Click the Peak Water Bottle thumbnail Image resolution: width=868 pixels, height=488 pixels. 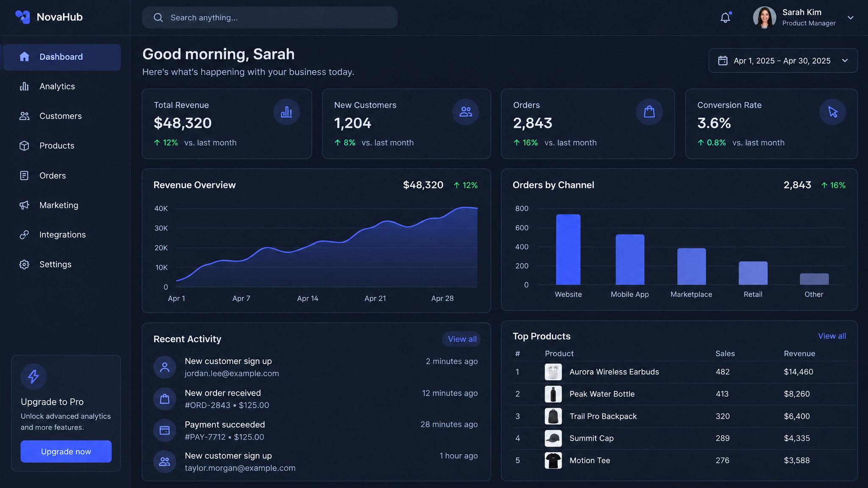point(553,394)
